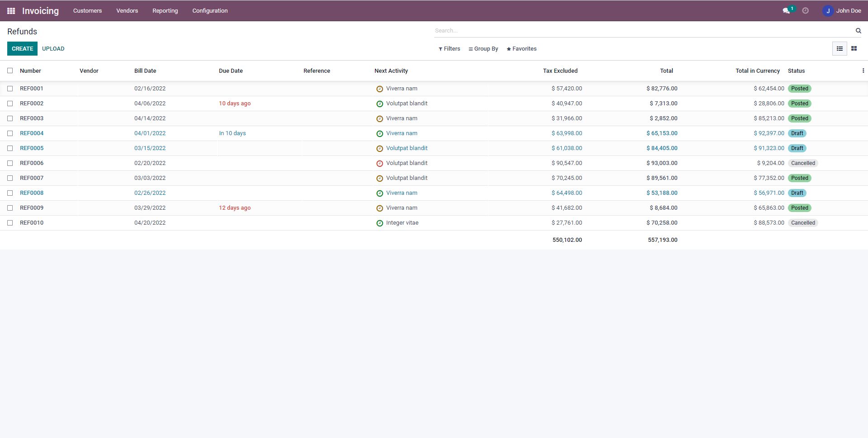The image size is (868, 438).
Task: Open the conversations message icon
Action: pyautogui.click(x=786, y=11)
